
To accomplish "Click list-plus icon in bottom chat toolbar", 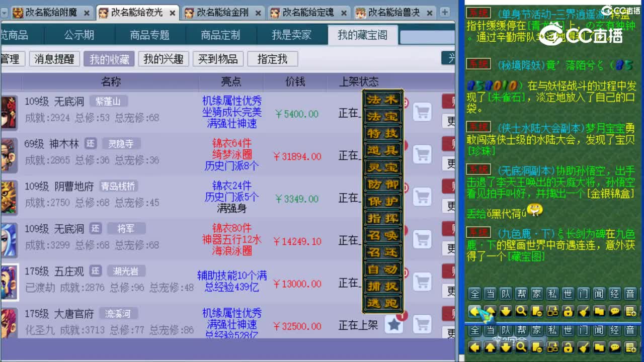I will pos(631,347).
